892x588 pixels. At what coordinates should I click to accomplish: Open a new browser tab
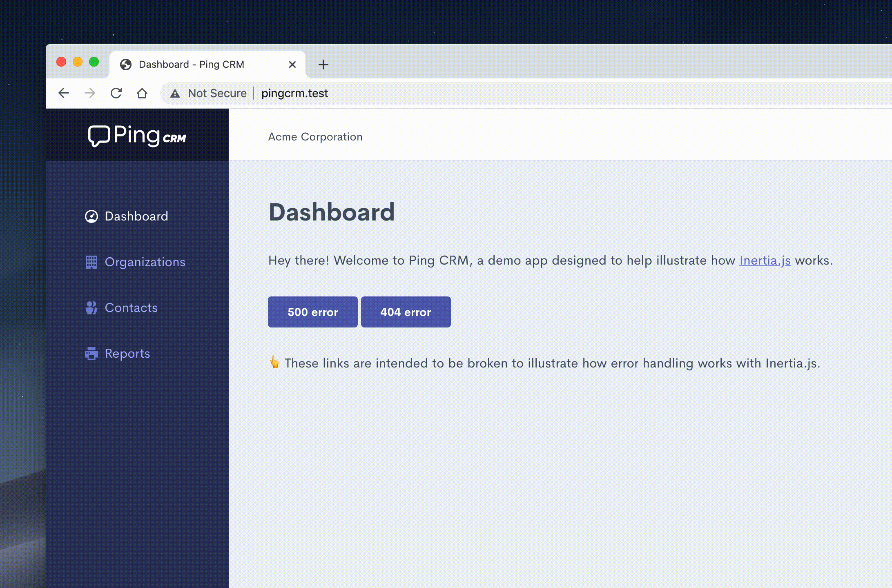pos(323,65)
